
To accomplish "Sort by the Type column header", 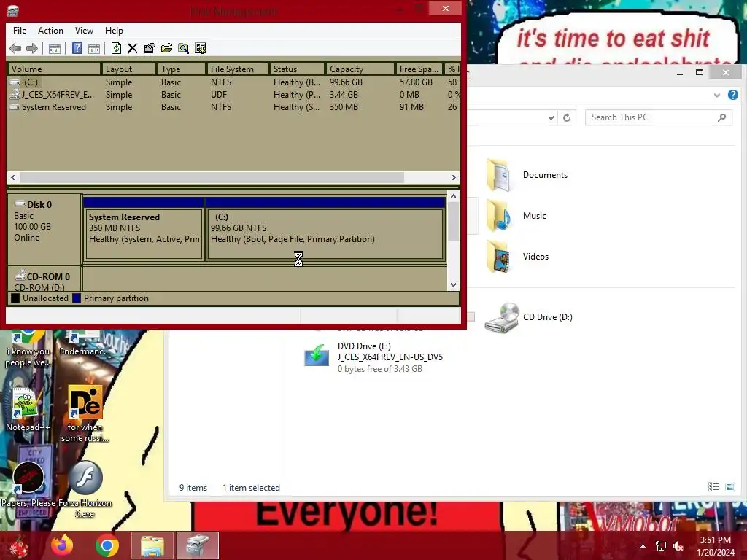I will coord(182,69).
